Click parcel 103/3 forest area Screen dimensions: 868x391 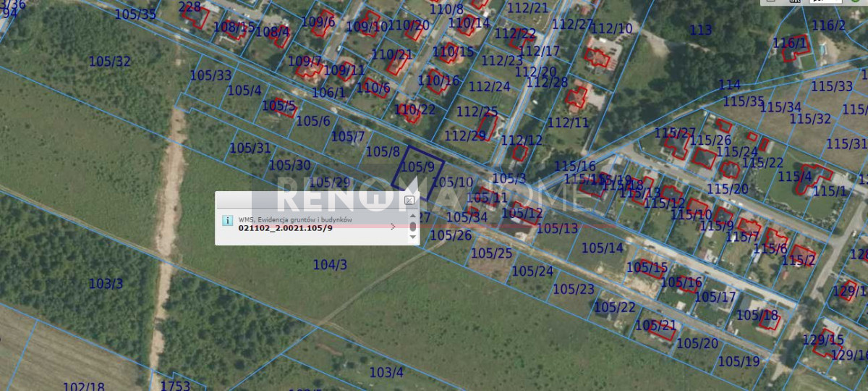[x=106, y=284]
